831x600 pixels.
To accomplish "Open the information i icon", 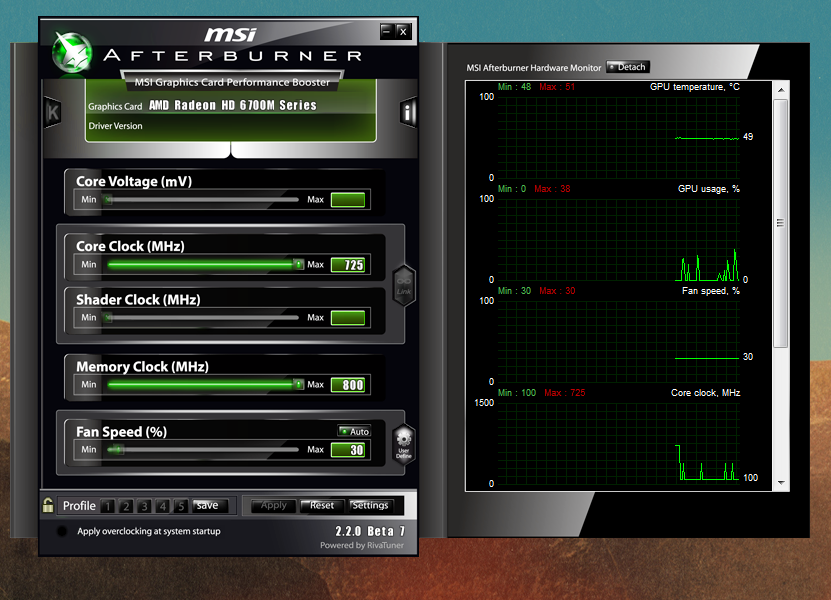I will point(408,113).
